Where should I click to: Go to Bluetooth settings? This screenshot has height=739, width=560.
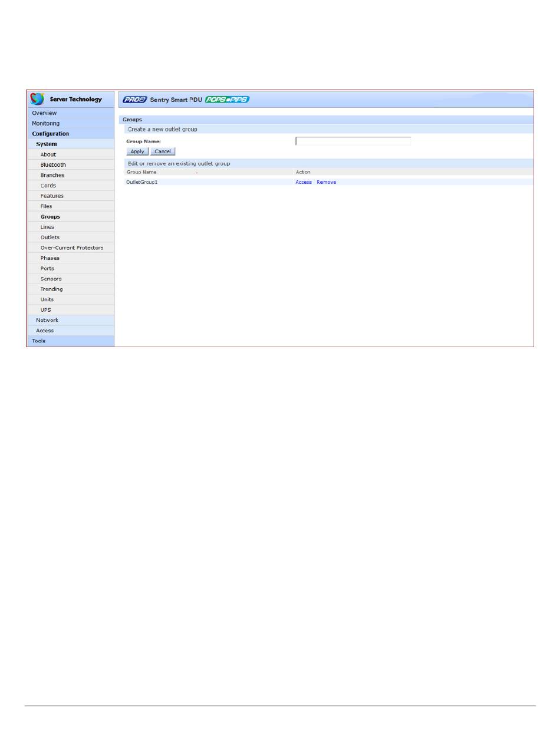(x=71, y=165)
